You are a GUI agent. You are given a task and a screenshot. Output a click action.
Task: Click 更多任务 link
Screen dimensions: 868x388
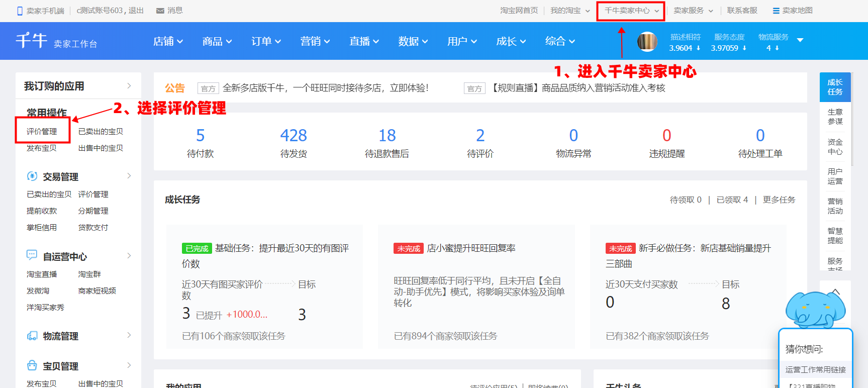click(x=779, y=200)
